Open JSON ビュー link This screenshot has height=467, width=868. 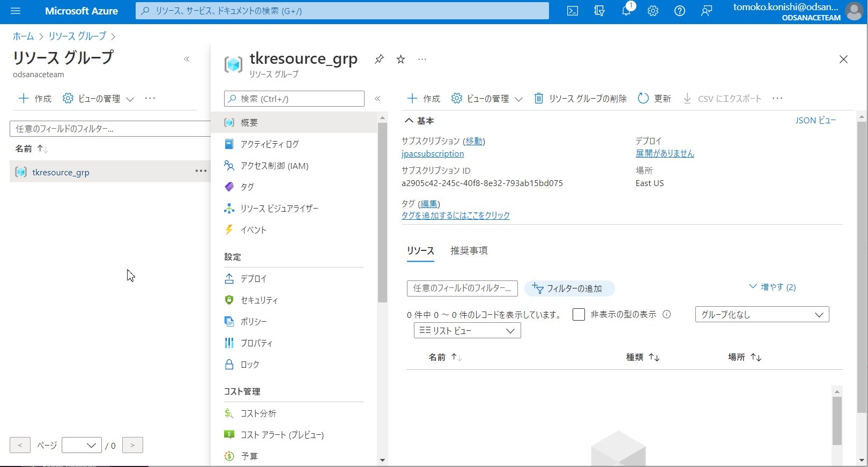tap(815, 121)
